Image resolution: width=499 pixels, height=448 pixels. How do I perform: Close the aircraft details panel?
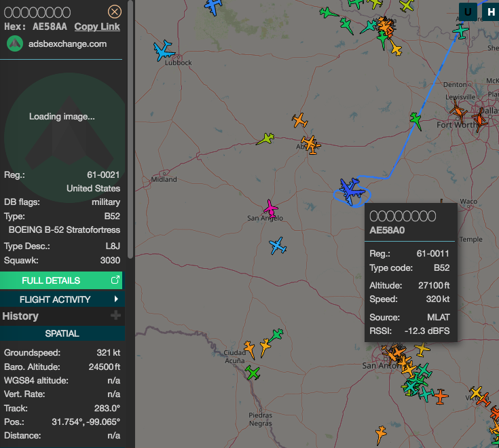(x=115, y=12)
